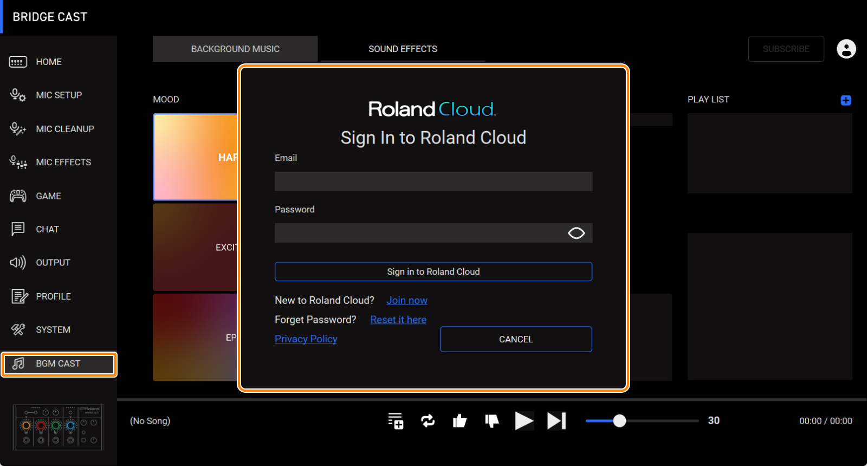This screenshot has height=467, width=868.
Task: Select the BACKGROUND MUSIC tab
Action: (235, 49)
